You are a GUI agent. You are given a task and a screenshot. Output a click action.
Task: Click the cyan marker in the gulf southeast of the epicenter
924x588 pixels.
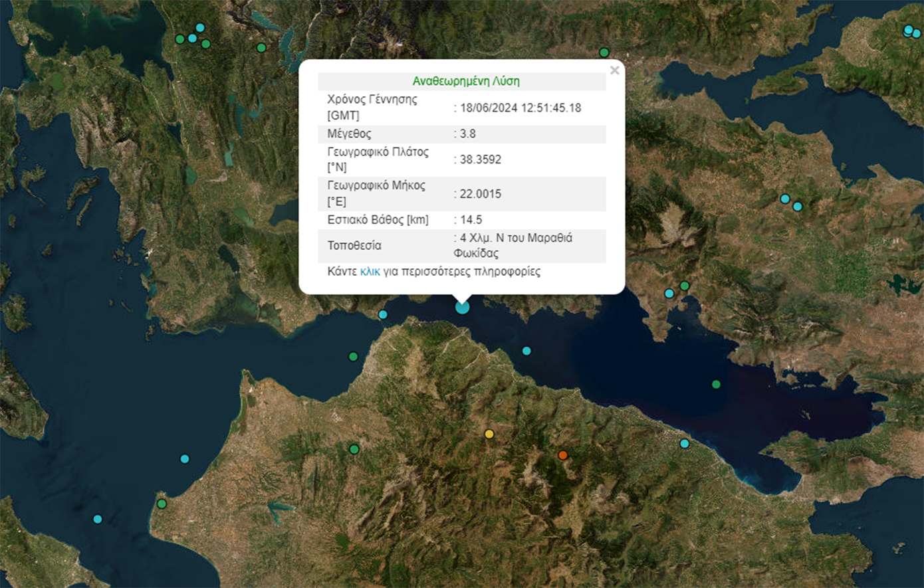click(526, 351)
